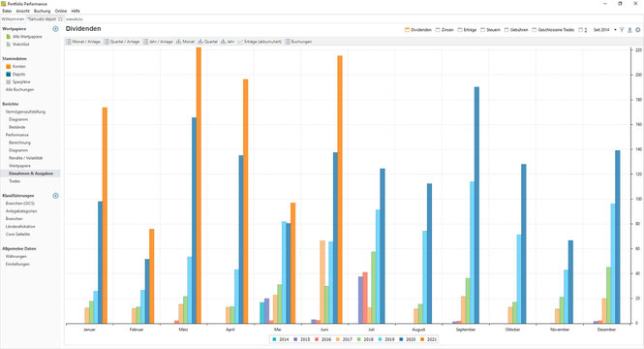
Task: Toggle the Dividenden checkbox
Action: point(408,30)
